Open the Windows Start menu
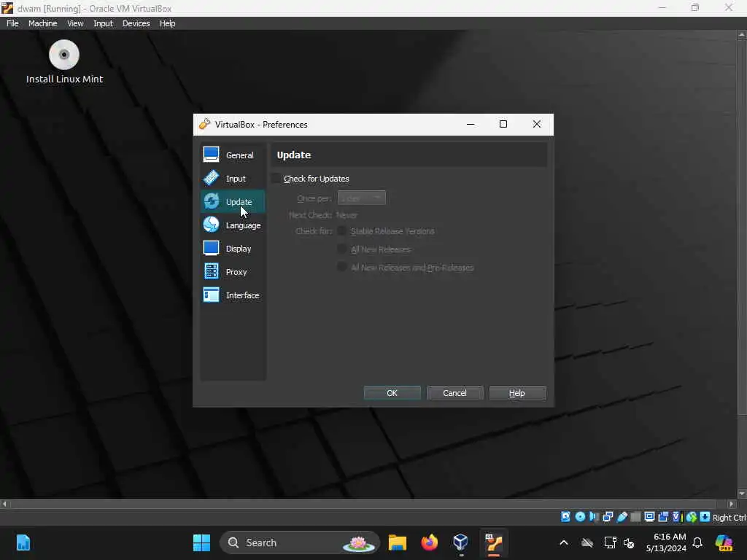The image size is (747, 560). [201, 542]
